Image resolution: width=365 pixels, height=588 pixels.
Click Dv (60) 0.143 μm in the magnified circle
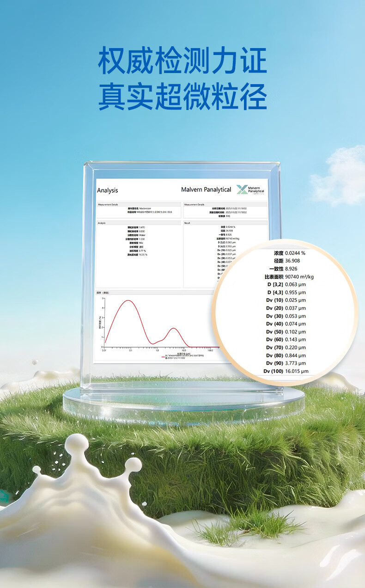click(286, 339)
